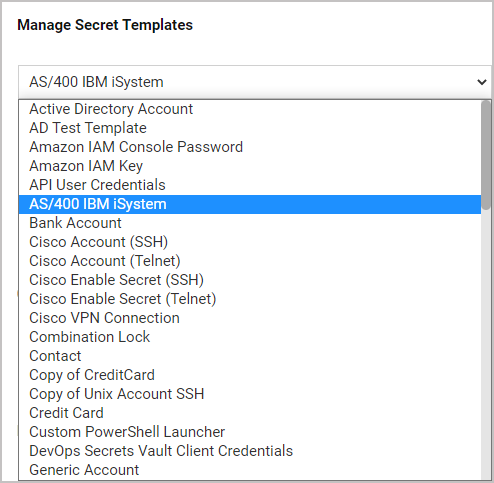Select Cisco Account (Telnet) option
This screenshot has height=483, width=494.
[x=250, y=261]
